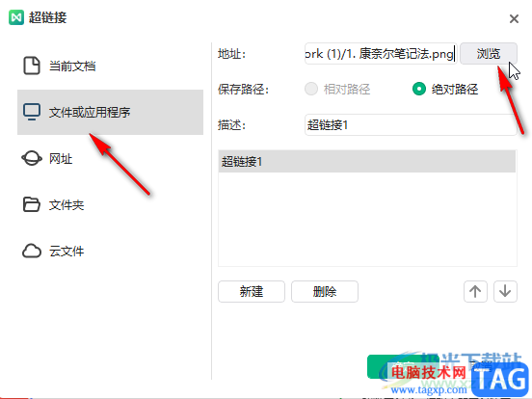The height and width of the screenshot is (399, 532).
Task: Click the 浏览 browse button
Action: pos(489,54)
